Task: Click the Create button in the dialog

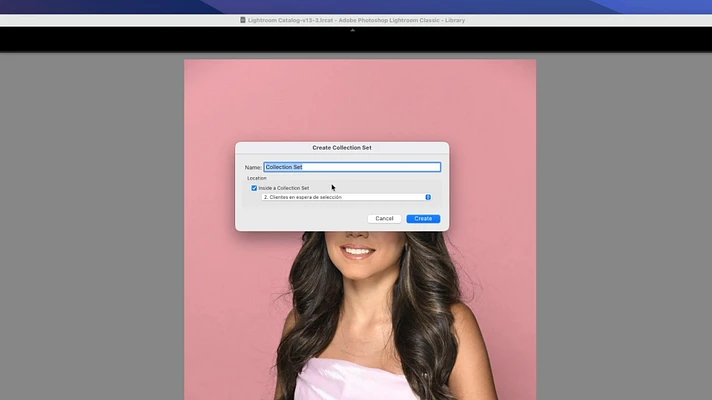Action: [x=423, y=218]
